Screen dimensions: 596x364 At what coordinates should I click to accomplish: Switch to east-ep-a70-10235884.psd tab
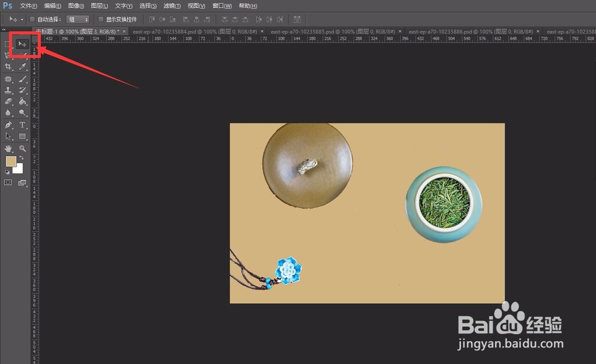pos(195,32)
